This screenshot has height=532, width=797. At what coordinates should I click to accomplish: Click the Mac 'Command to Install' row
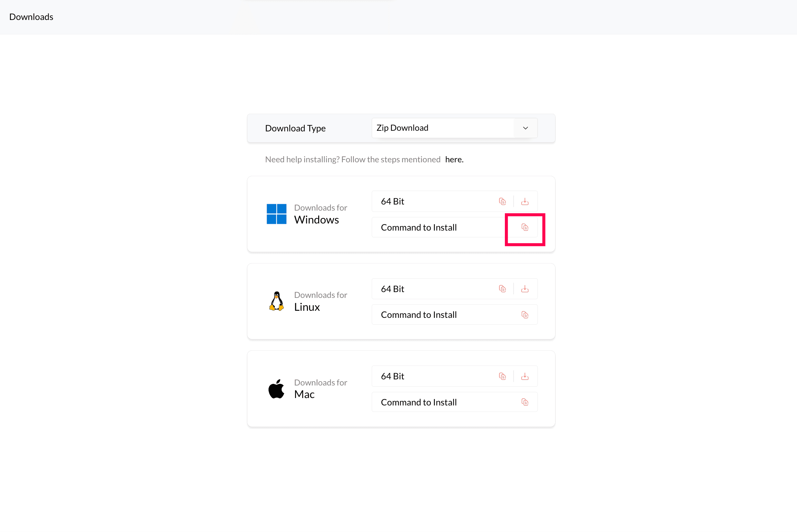tap(419, 403)
